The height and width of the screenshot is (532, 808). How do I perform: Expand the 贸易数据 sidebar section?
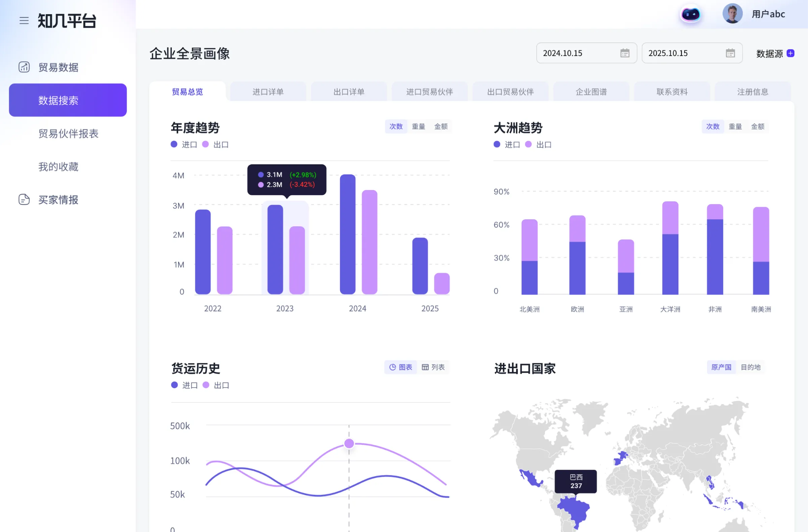click(x=58, y=67)
